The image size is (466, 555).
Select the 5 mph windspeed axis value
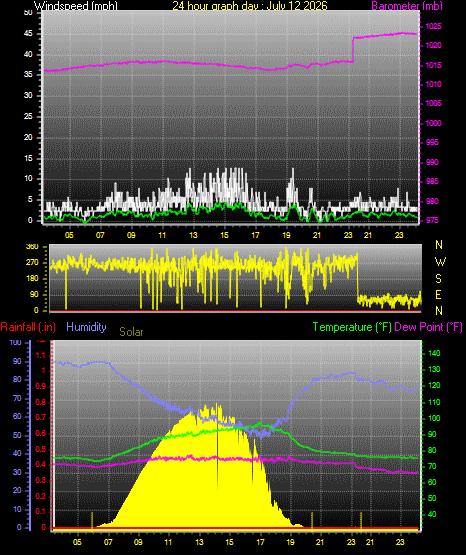(30, 200)
